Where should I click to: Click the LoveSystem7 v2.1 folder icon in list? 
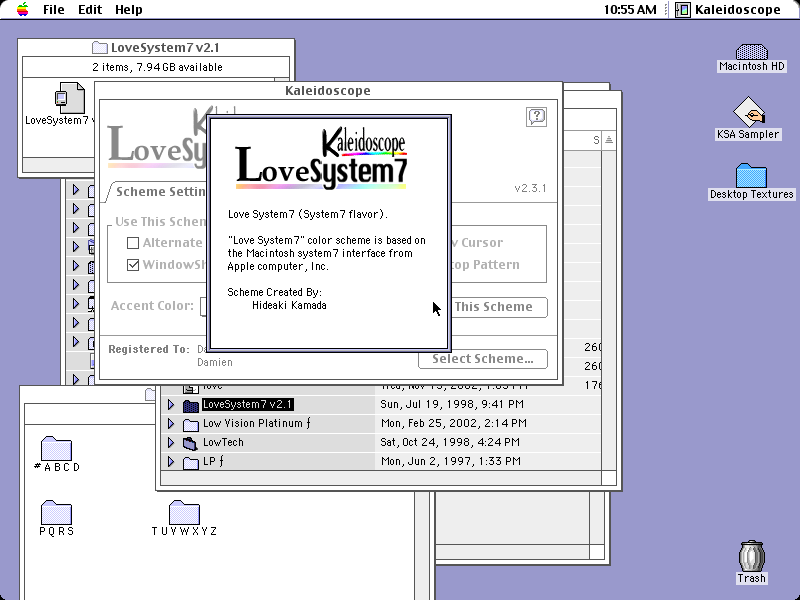(190, 405)
